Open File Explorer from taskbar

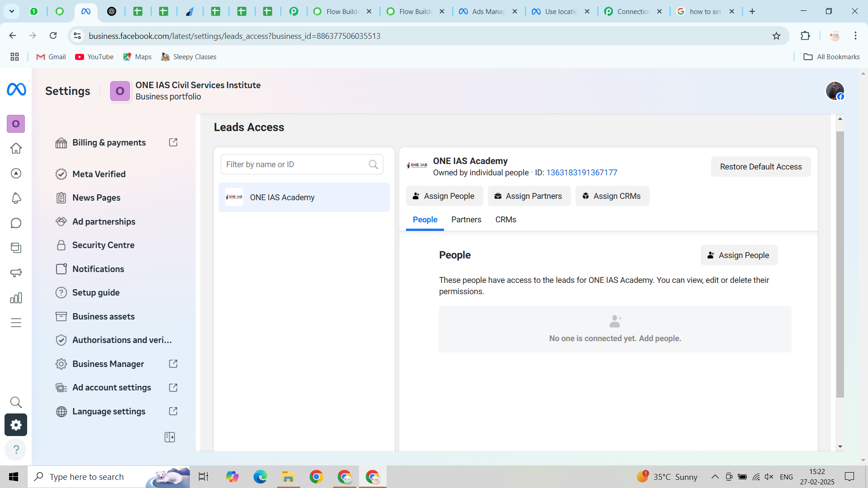288,477
